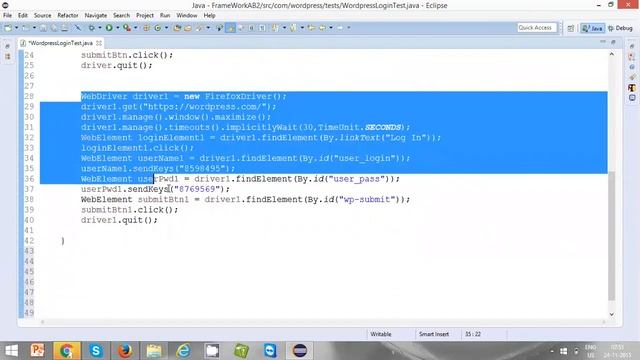This screenshot has height=360, width=640.
Task: Open the Edit menu
Action: click(x=22, y=16)
